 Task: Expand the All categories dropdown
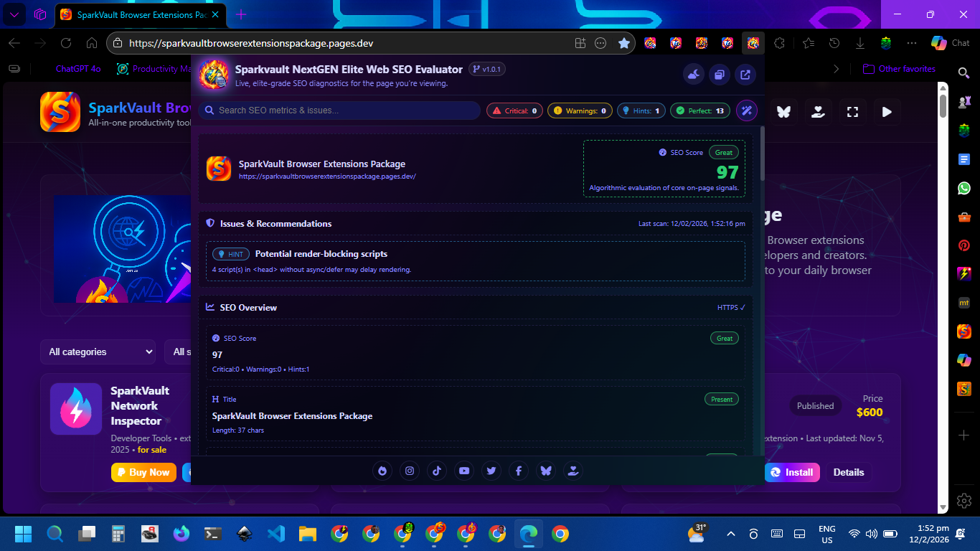(x=98, y=352)
